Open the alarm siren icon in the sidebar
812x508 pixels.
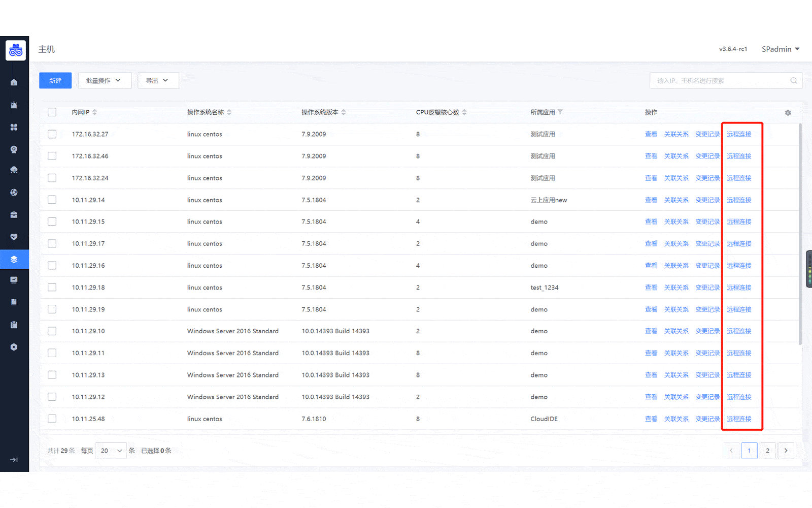(14, 105)
